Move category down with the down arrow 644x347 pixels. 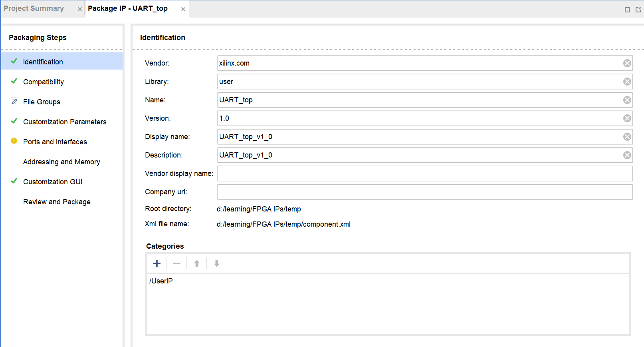coord(217,263)
